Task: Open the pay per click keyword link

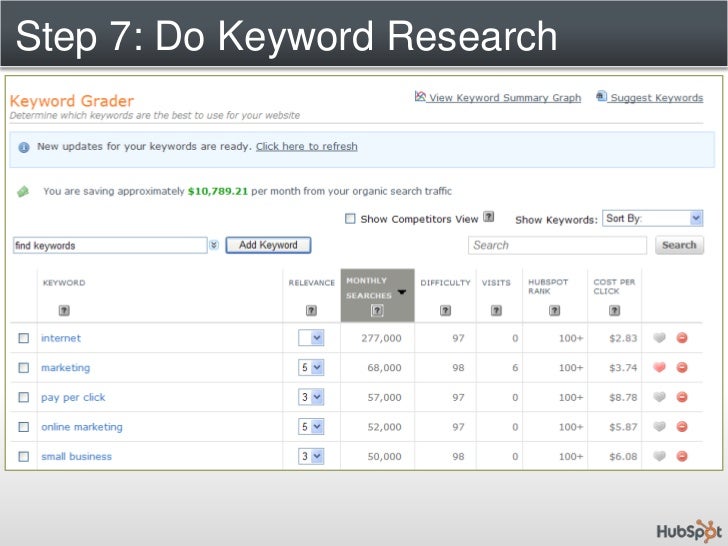Action: (73, 397)
